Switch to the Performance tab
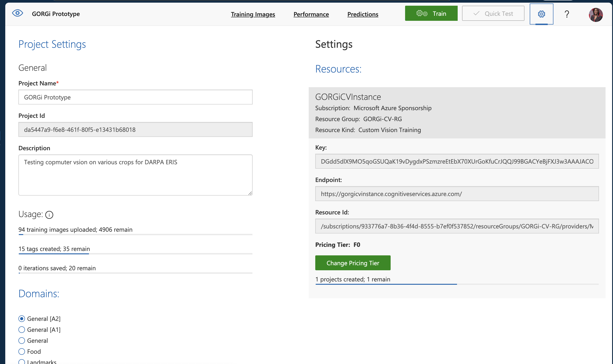613x364 pixels. click(311, 14)
